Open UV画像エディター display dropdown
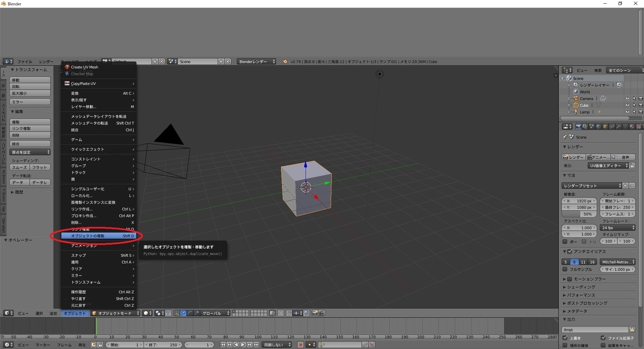Image resolution: width=644 pixels, height=349 pixels. click(x=608, y=166)
